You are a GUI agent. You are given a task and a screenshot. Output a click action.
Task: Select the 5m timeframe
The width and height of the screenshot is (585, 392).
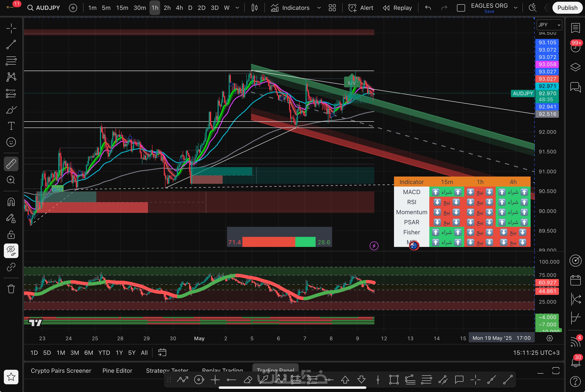point(106,8)
